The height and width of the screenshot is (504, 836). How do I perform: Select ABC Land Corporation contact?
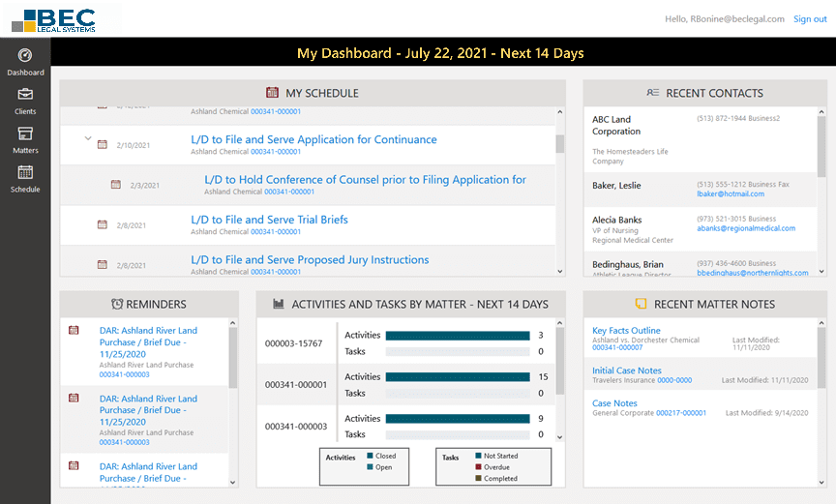(616, 125)
